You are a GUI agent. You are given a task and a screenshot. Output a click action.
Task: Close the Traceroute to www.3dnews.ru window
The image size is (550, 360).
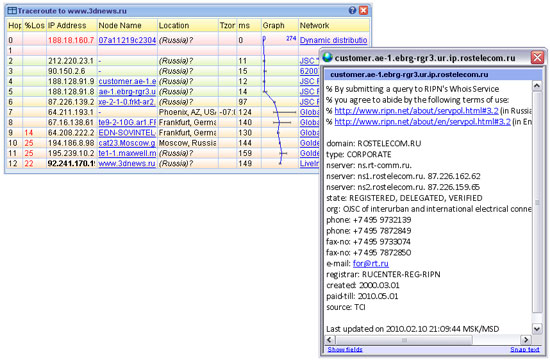[x=363, y=11]
